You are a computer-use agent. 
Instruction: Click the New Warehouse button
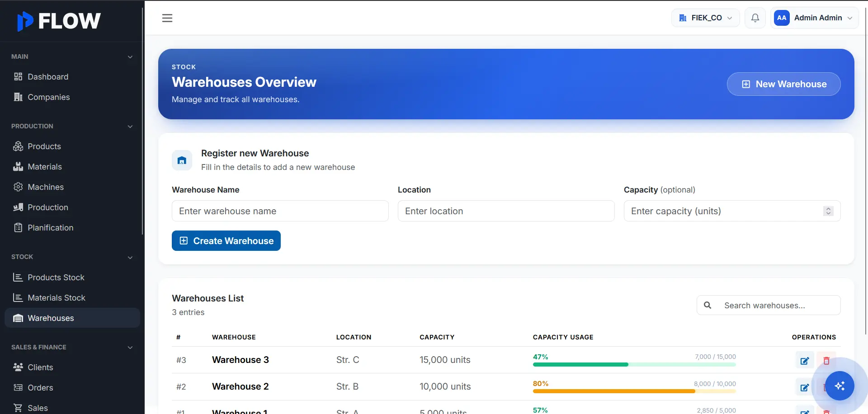pyautogui.click(x=783, y=84)
